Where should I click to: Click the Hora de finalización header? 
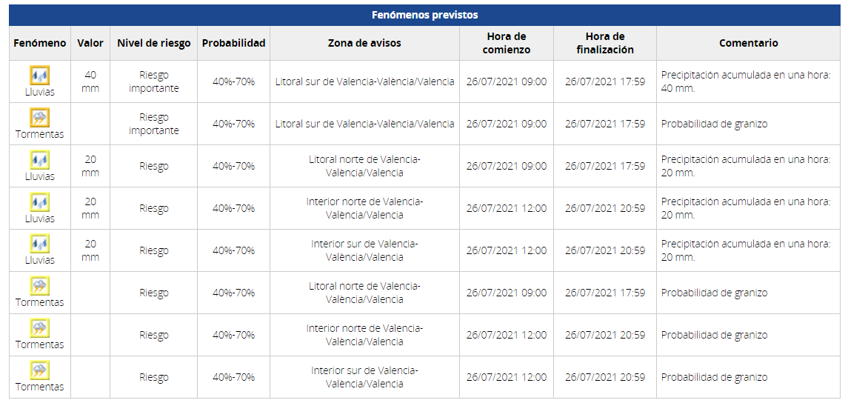(x=604, y=43)
